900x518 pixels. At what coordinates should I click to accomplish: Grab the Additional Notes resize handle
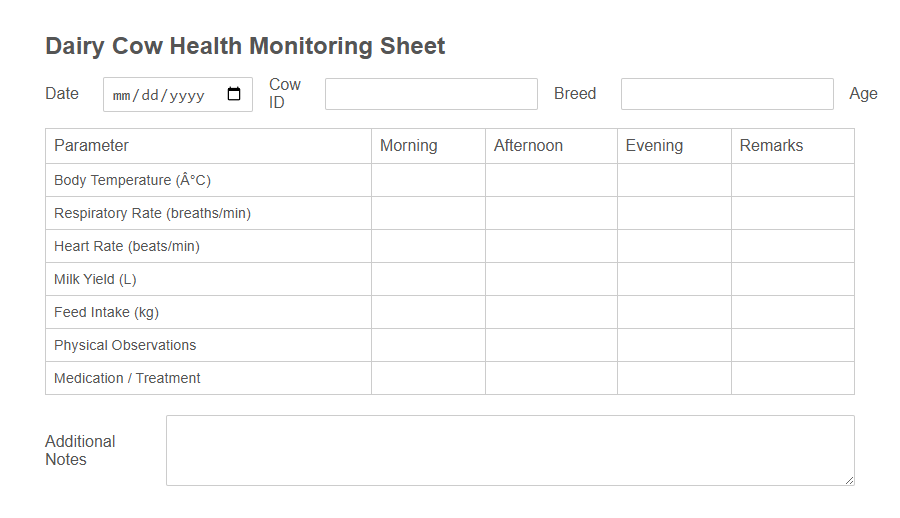849,480
